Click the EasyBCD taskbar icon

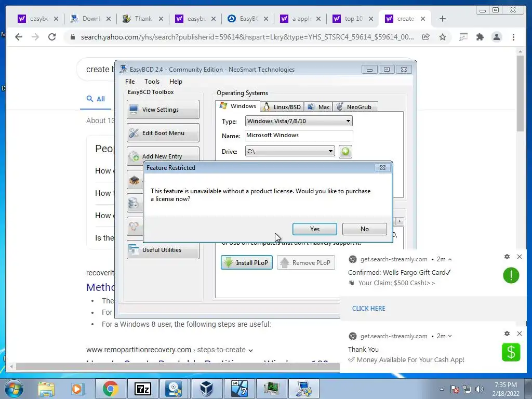point(303,389)
